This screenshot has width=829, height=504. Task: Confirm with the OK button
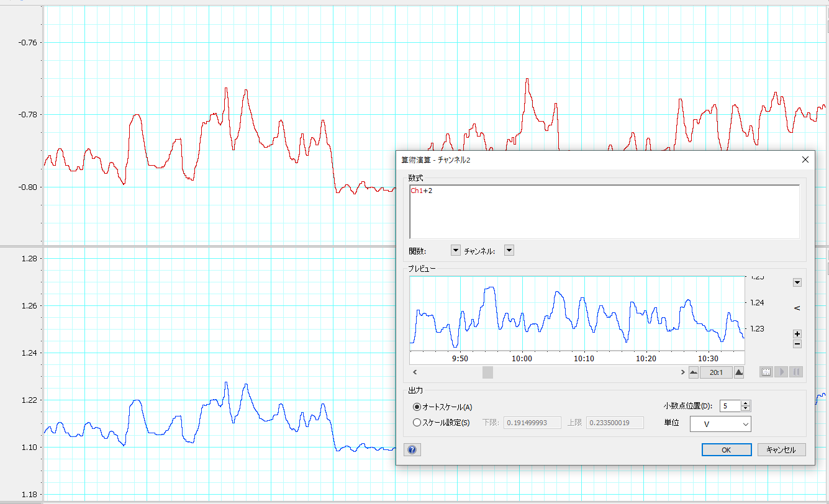click(x=726, y=450)
